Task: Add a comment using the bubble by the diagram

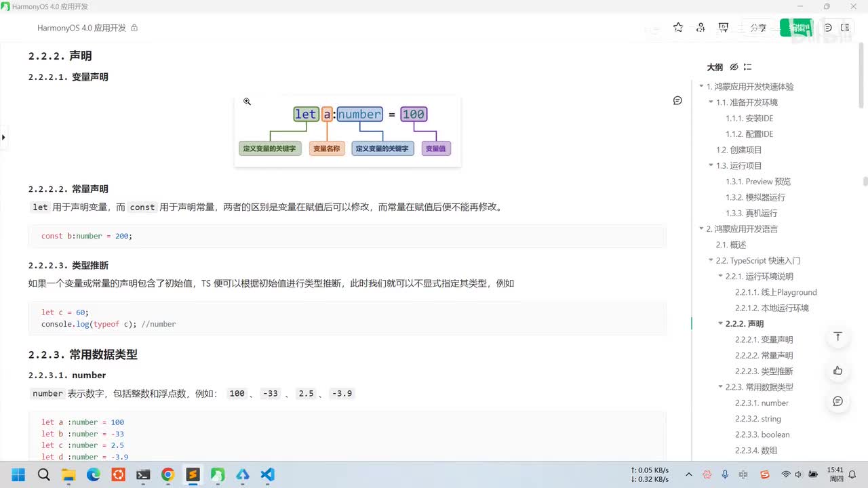Action: (677, 100)
